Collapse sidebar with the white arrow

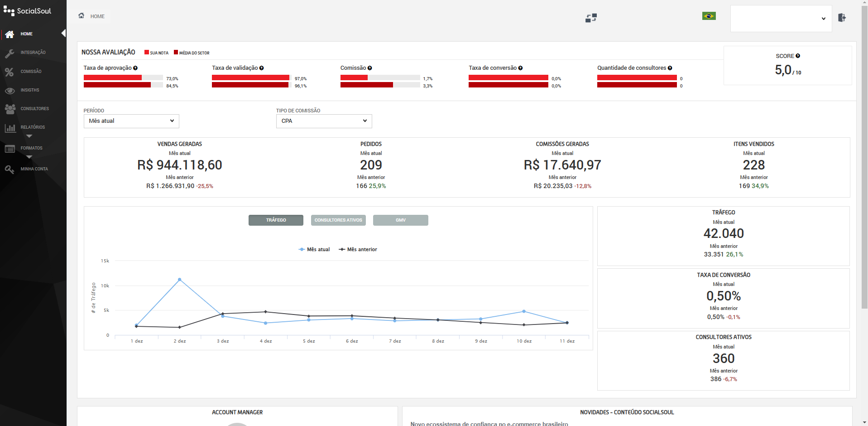pyautogui.click(x=64, y=33)
